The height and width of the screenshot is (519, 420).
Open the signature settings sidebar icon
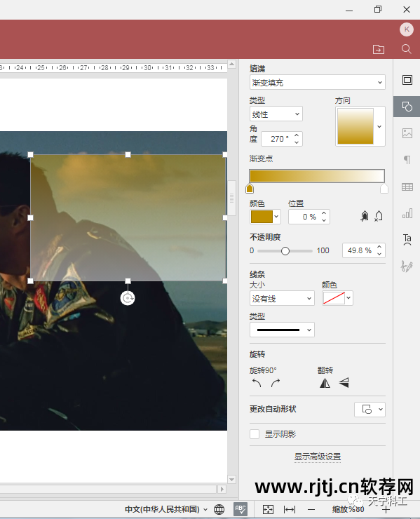pyautogui.click(x=407, y=266)
